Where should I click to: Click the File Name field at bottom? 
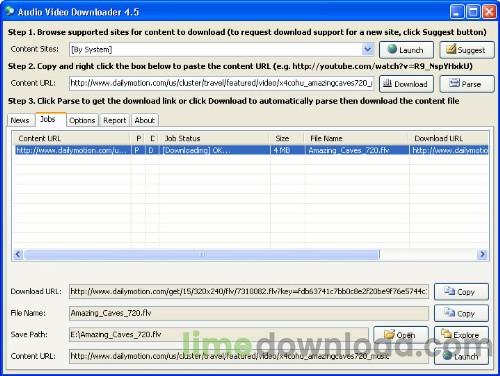(249, 313)
